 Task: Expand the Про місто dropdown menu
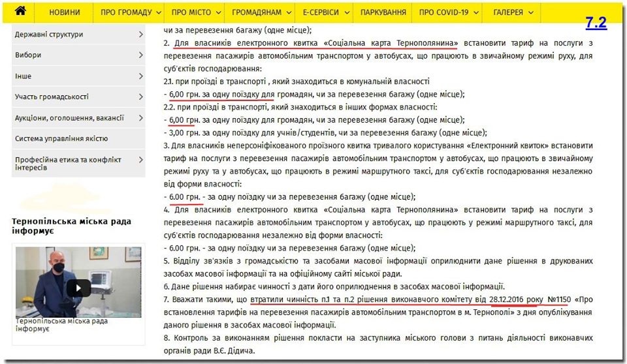(195, 12)
